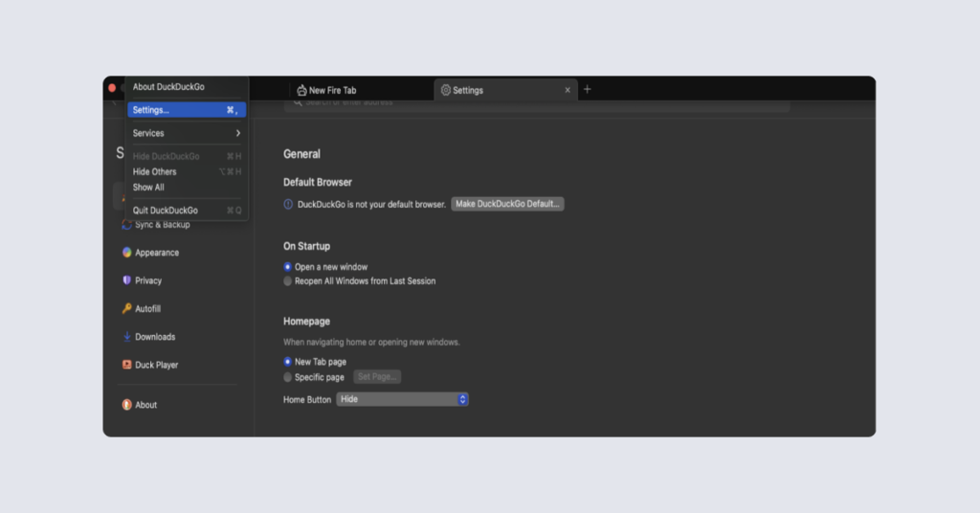This screenshot has height=513, width=980.
Task: Click the Default Browser heading
Action: (x=318, y=183)
